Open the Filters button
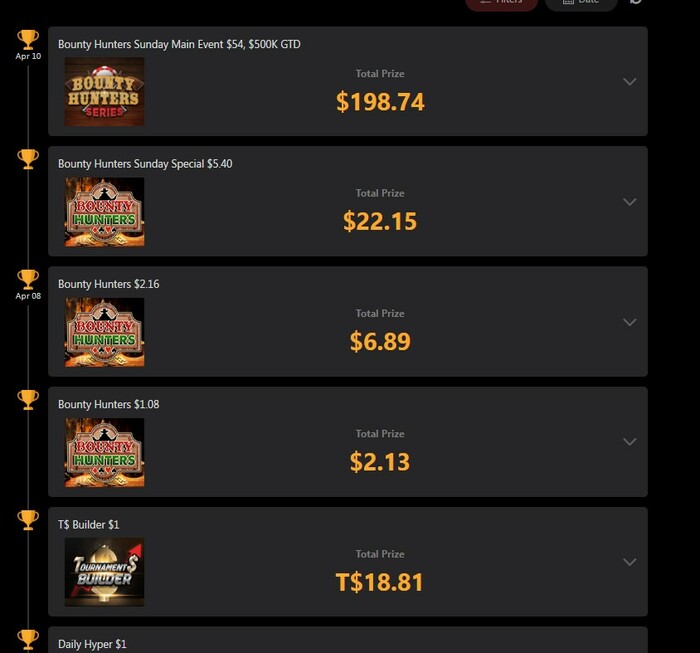 pyautogui.click(x=501, y=4)
